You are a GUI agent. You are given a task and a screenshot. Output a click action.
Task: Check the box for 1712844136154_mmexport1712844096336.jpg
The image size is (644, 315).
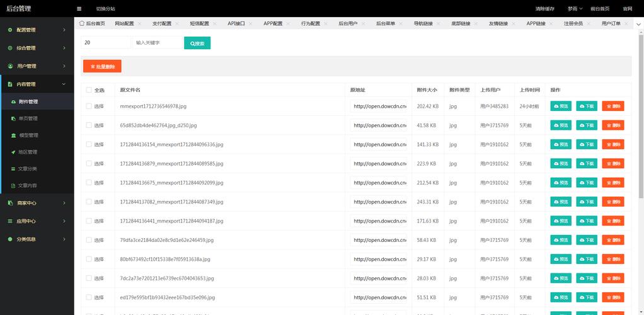pyautogui.click(x=89, y=144)
